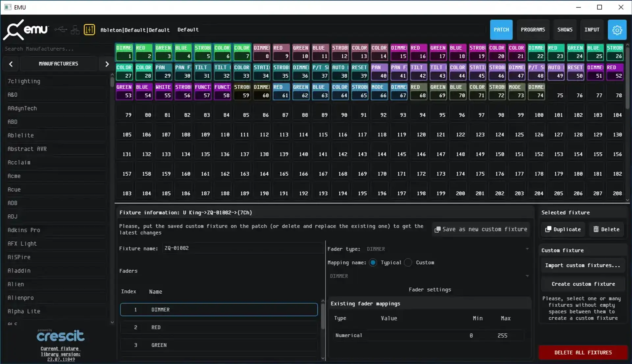Select the Custom mapping name option
Screen dimensions: 632x364
[408, 262]
